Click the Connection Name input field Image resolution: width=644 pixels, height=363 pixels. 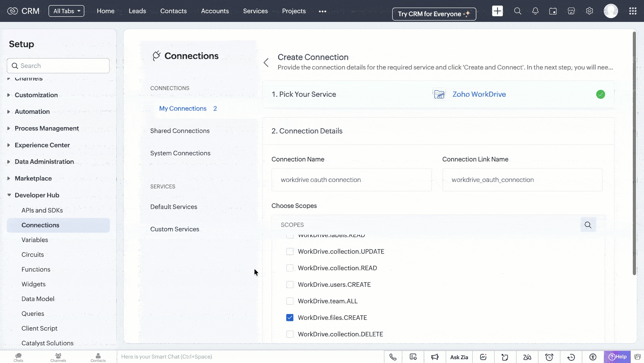click(x=351, y=180)
